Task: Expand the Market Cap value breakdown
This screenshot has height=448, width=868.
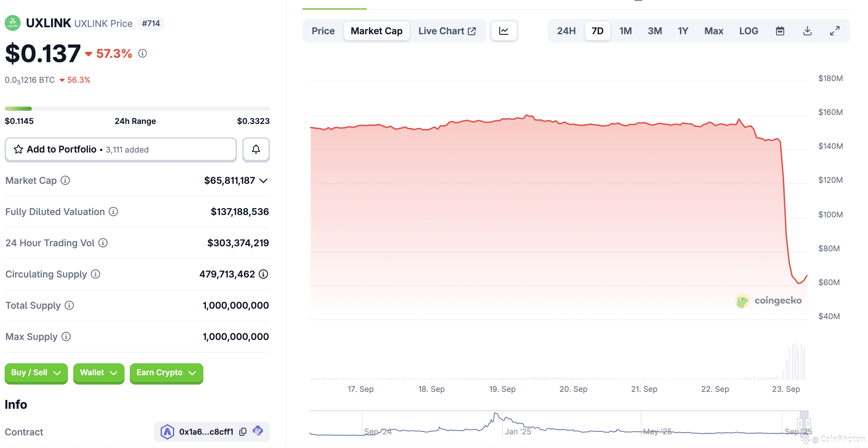Action: click(264, 180)
